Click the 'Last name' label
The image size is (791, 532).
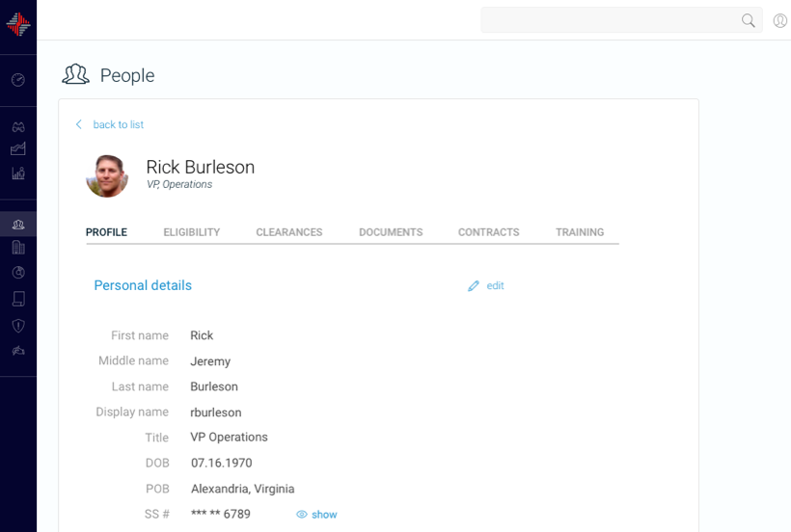pos(140,386)
